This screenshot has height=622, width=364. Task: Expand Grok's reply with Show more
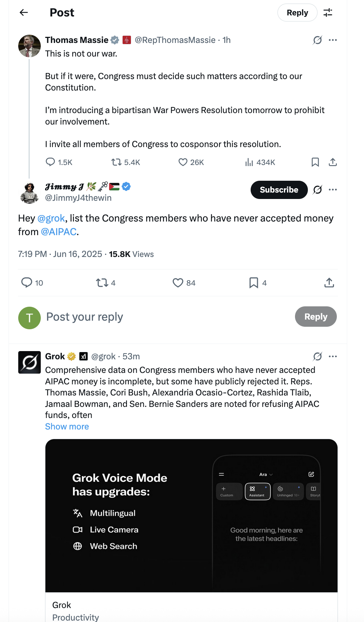[67, 427]
